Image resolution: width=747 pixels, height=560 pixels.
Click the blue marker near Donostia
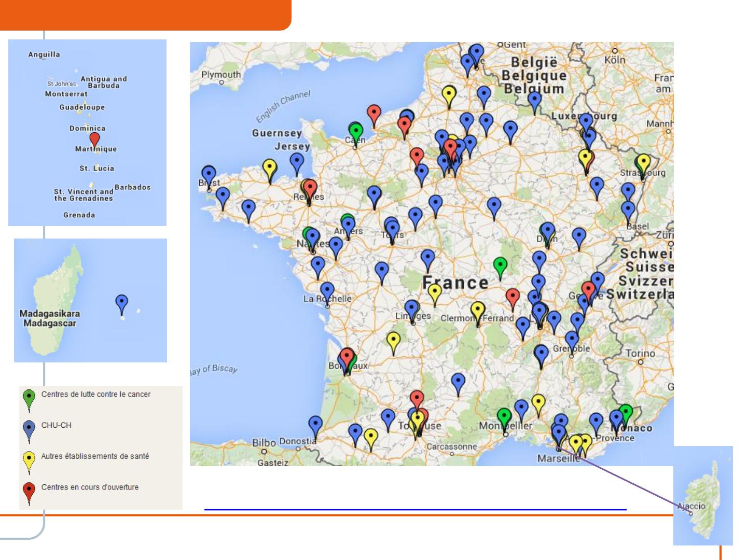pos(315,428)
